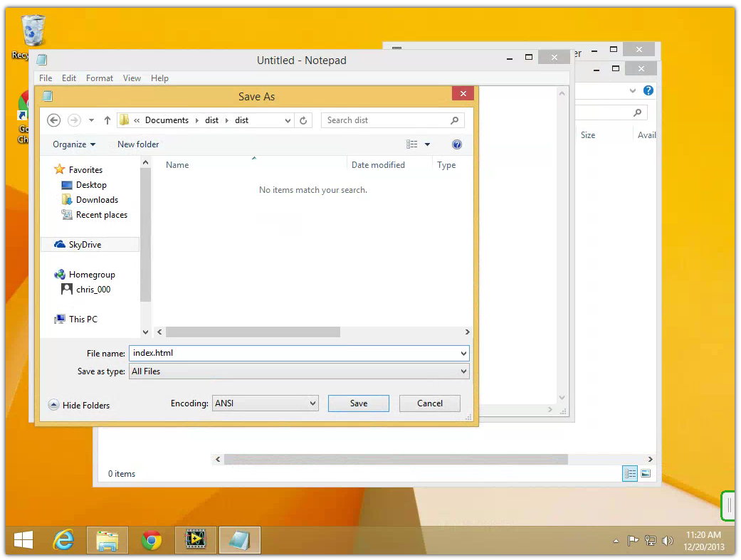
Task: Open File Explorer from the taskbar
Action: [107, 541]
